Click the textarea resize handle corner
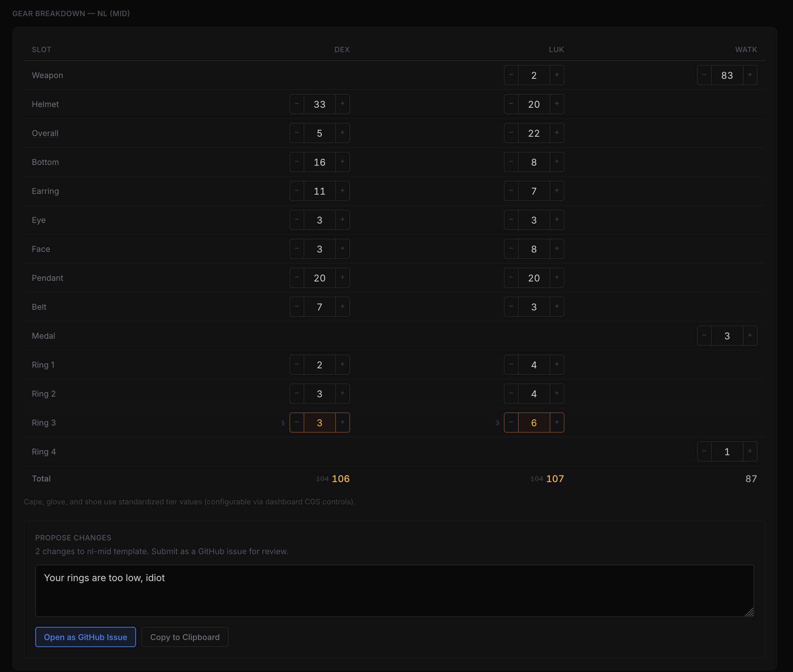This screenshot has height=672, width=793. click(x=749, y=612)
